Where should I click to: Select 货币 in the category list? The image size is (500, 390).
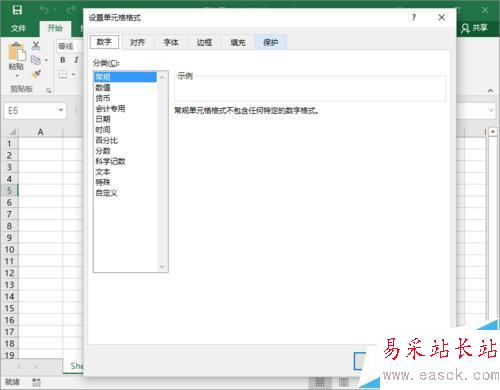[x=125, y=98]
